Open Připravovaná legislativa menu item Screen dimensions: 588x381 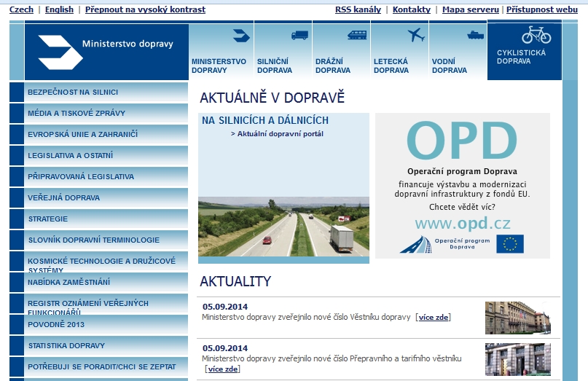pos(99,176)
